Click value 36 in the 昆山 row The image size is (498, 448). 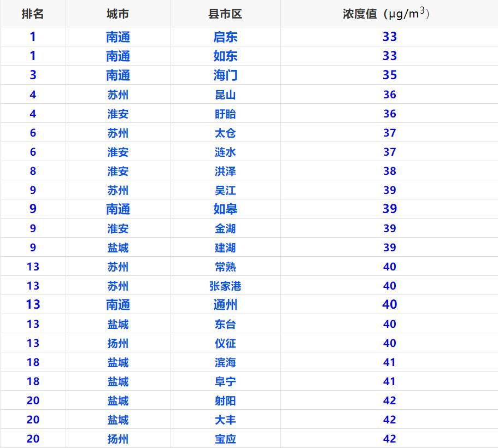coord(390,95)
